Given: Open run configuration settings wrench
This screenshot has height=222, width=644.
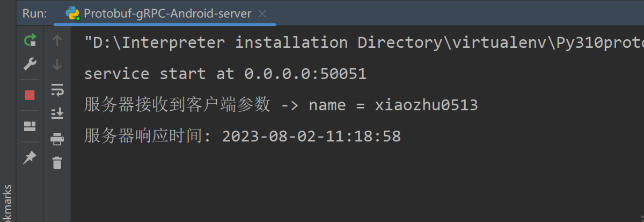Looking at the screenshot, I should [x=30, y=65].
